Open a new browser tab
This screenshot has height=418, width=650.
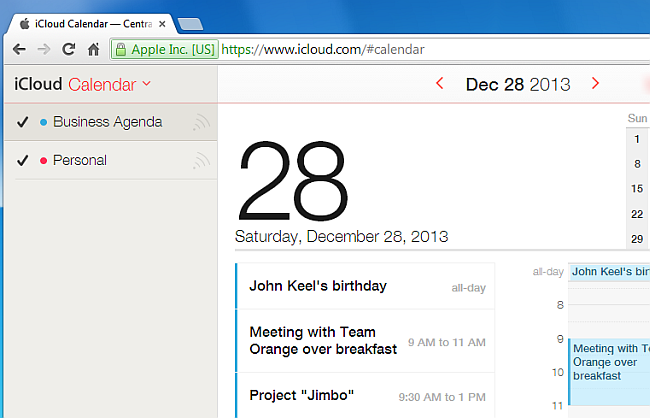[190, 24]
